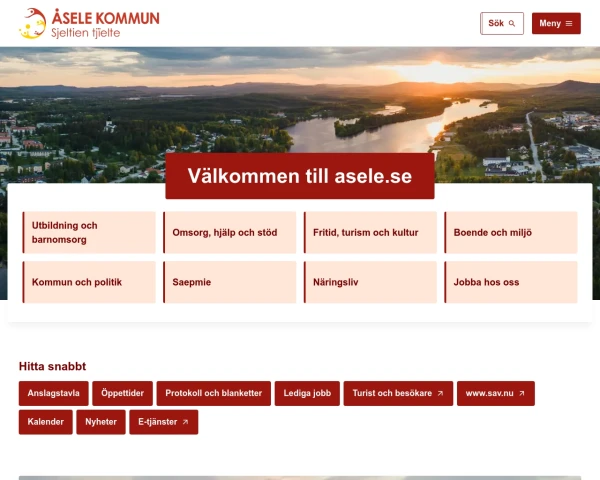The width and height of the screenshot is (600, 480).
Task: Go to Saepmie section
Action: coord(230,282)
